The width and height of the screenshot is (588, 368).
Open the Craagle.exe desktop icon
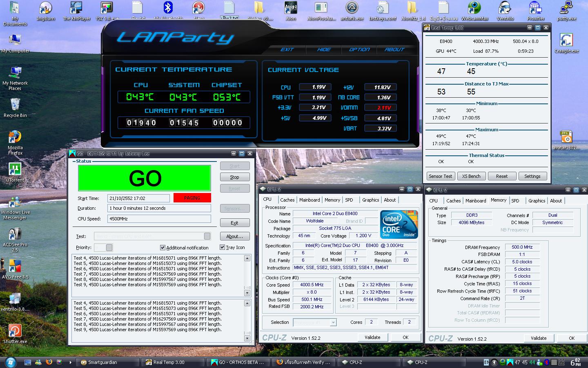point(566,43)
